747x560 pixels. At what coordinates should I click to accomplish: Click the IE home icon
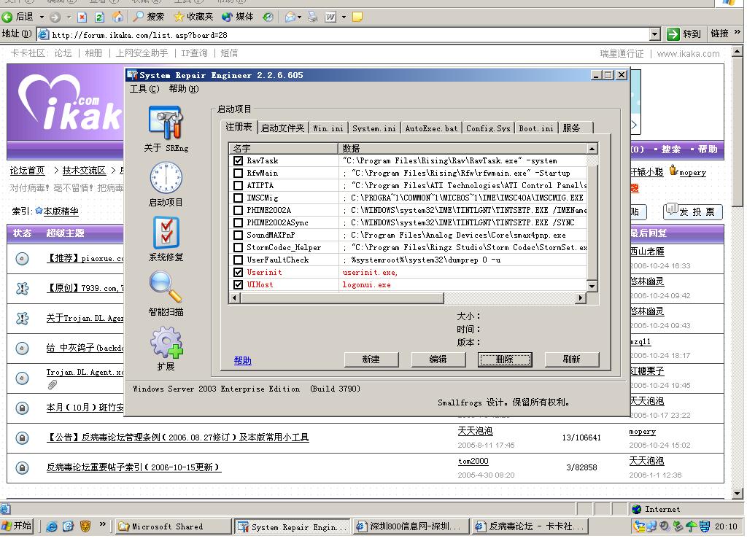117,17
